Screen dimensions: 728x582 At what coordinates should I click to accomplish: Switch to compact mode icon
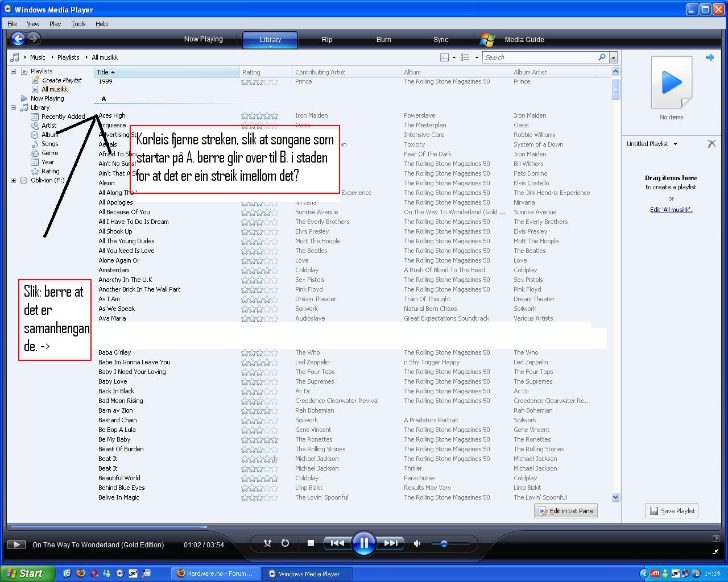click(x=715, y=551)
